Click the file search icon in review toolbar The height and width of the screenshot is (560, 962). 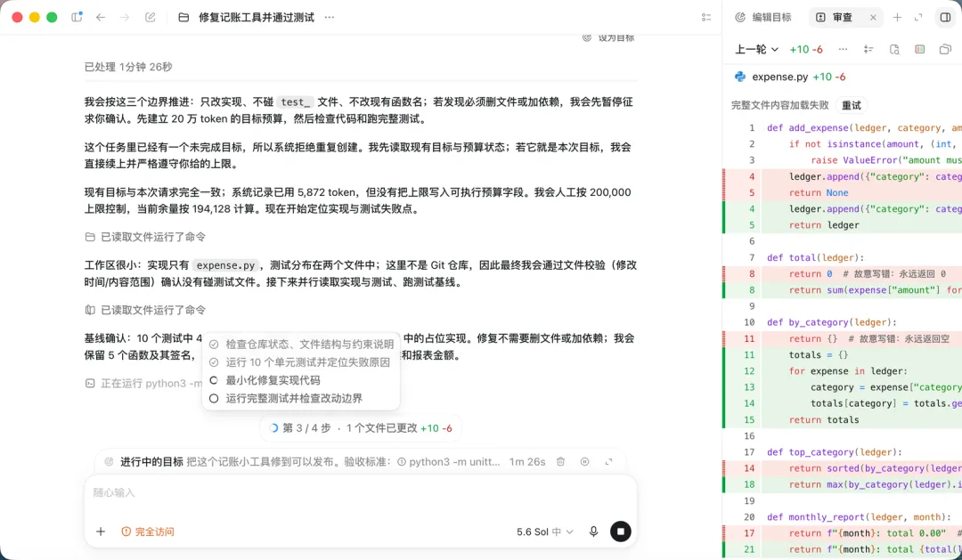pyautogui.click(x=894, y=49)
